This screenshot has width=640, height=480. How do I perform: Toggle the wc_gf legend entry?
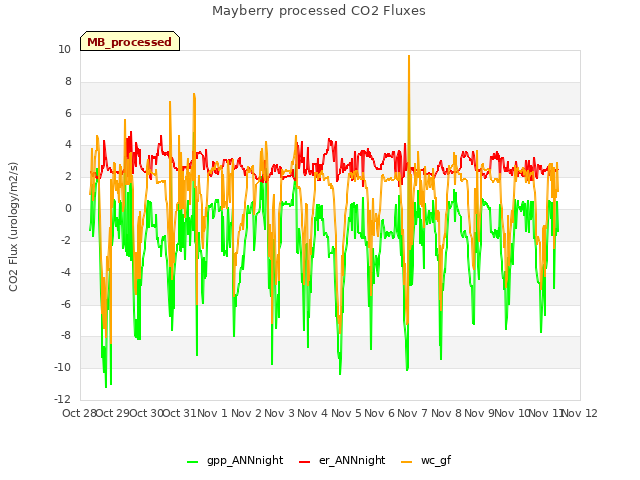(x=426, y=460)
